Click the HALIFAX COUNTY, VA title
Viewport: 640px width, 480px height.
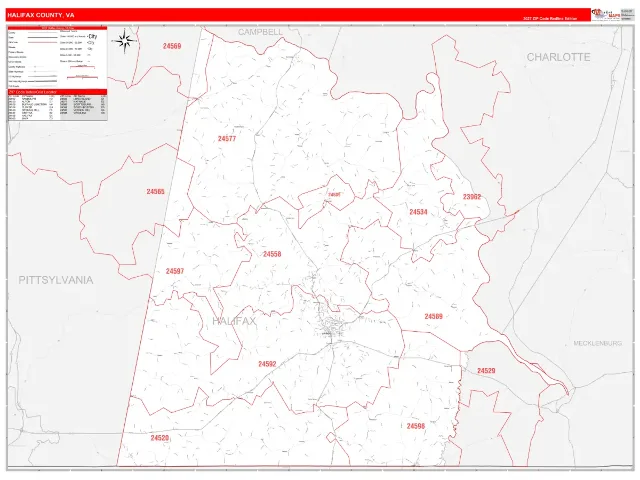(x=41, y=15)
